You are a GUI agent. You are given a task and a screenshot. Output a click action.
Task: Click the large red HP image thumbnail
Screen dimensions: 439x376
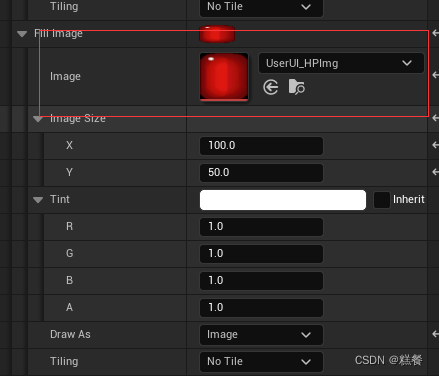[x=224, y=77]
